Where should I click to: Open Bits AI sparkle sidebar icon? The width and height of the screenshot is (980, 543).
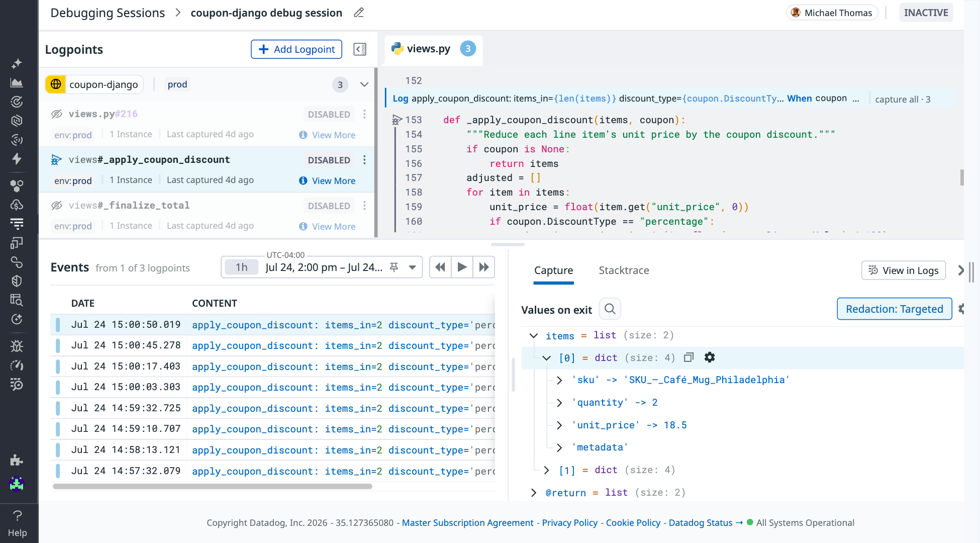pos(17,63)
